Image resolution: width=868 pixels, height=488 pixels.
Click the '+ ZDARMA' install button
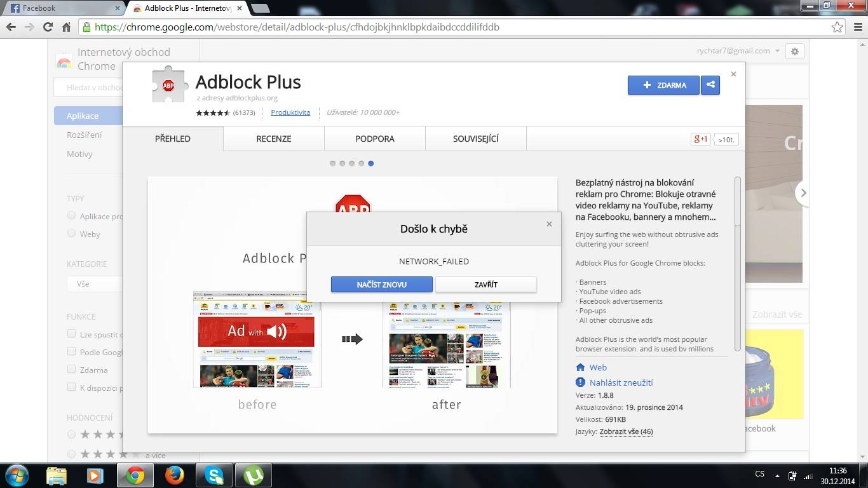[x=663, y=85]
